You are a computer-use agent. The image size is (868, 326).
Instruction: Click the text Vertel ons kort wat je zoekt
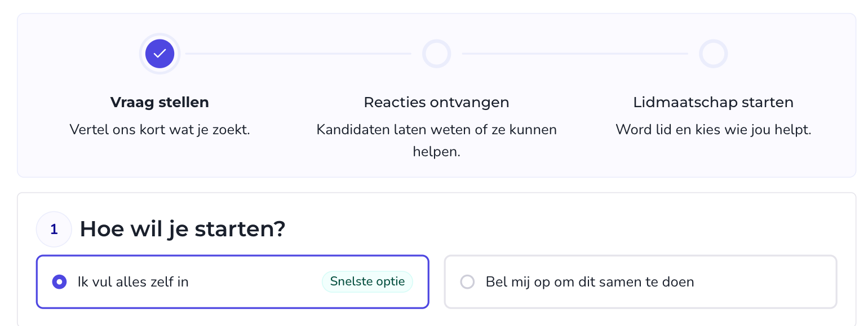[x=160, y=130]
